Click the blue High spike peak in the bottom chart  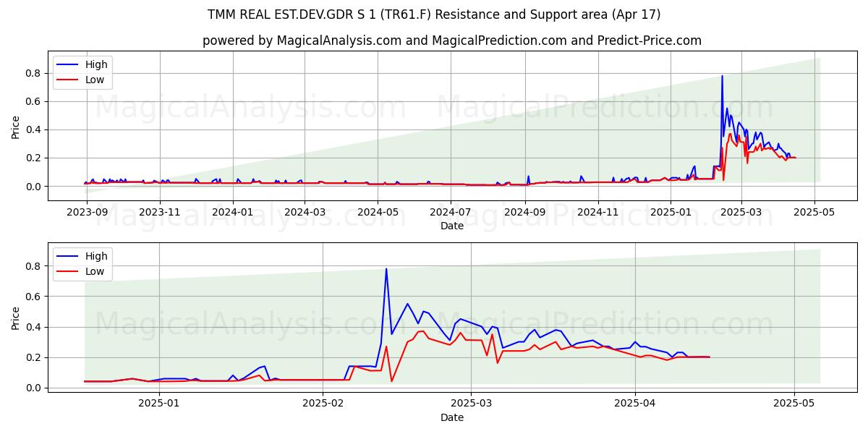click(386, 269)
